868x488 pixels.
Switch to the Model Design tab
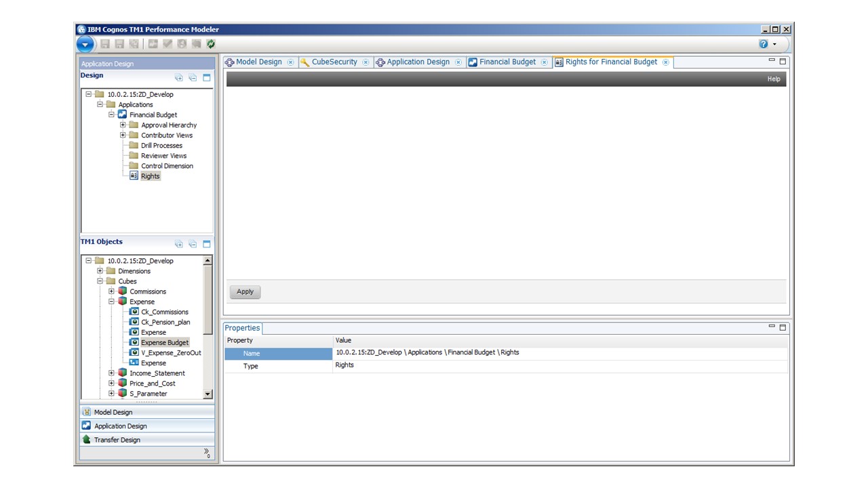coord(259,62)
